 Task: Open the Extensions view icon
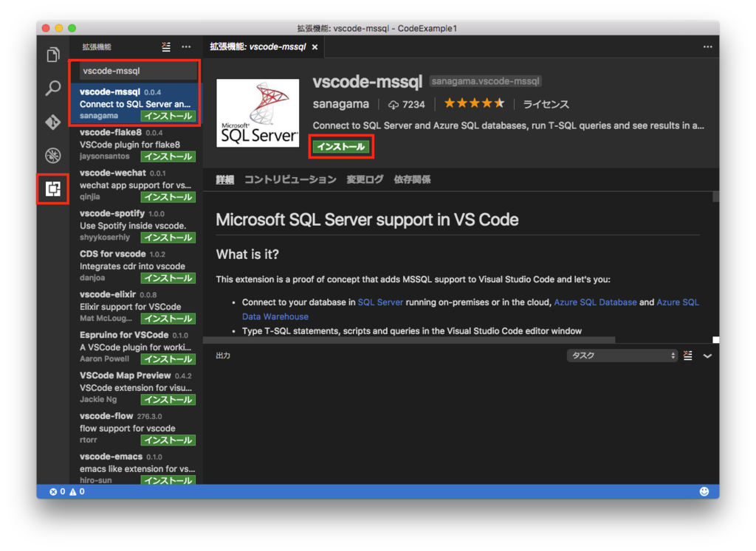(53, 189)
